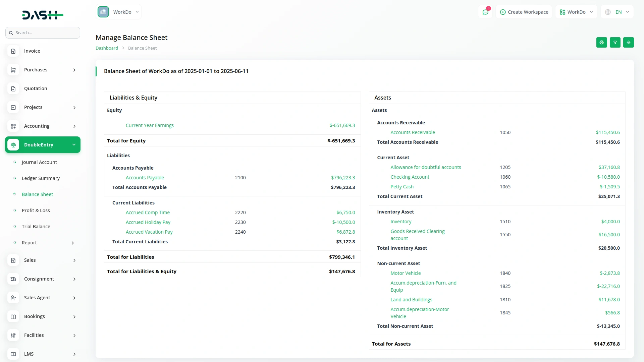The height and width of the screenshot is (362, 644).
Task: Open the WorkDo user profile dropdown
Action: point(576,12)
